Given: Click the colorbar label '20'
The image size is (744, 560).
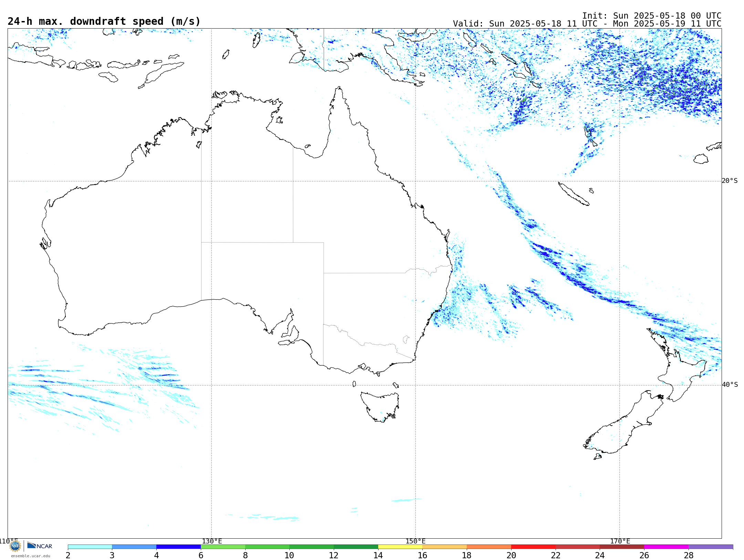Looking at the screenshot, I should [x=511, y=555].
